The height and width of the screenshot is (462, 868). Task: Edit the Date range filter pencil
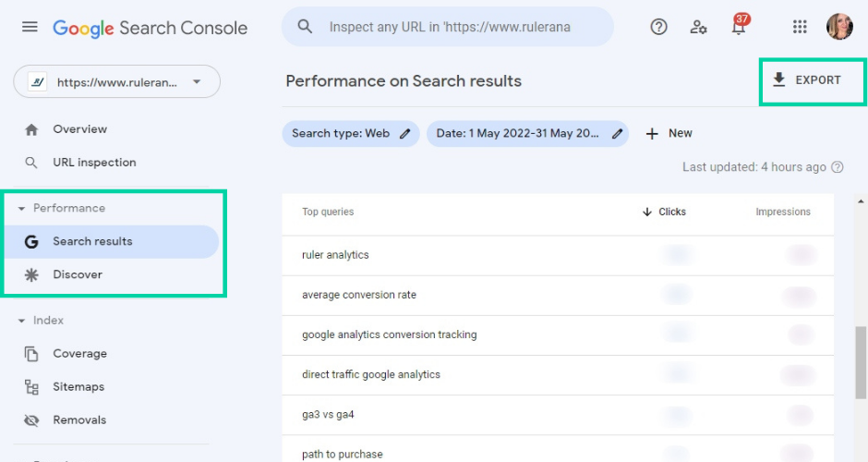pos(618,133)
